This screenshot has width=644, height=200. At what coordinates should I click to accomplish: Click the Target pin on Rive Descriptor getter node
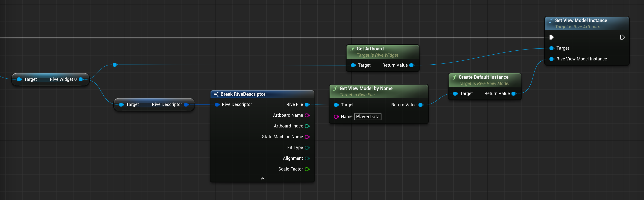click(122, 105)
